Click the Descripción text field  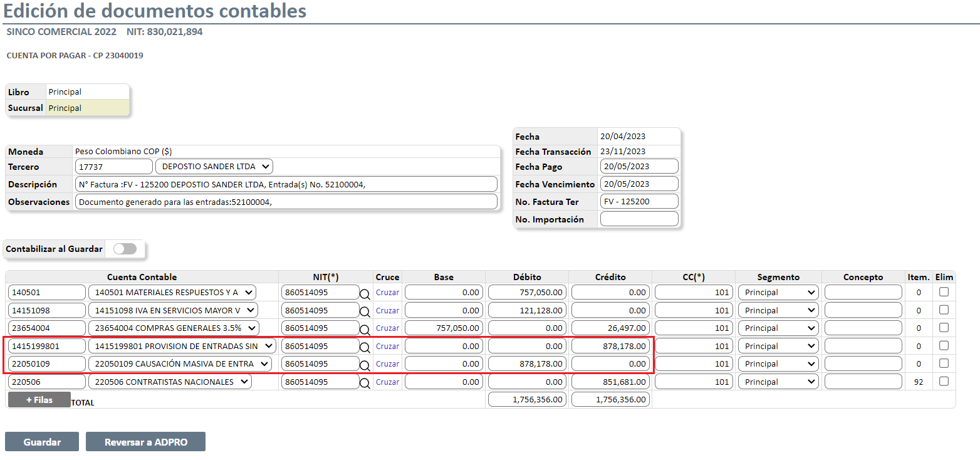pos(286,184)
